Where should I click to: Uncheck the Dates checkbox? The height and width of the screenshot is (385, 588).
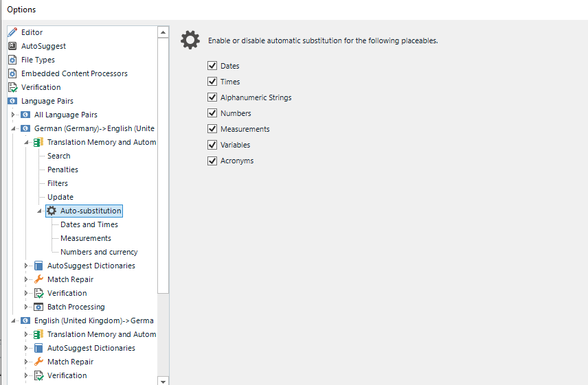coord(212,66)
